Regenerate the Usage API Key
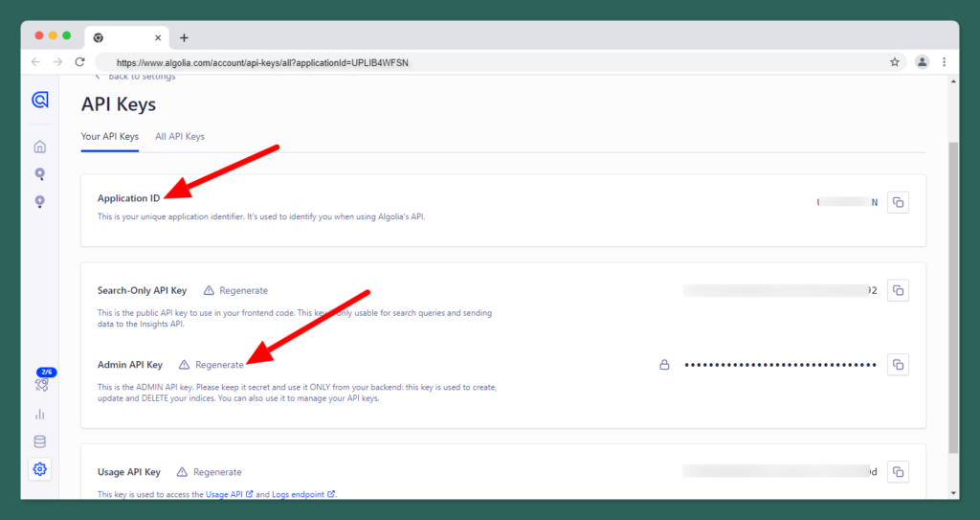Viewport: 980px width, 520px height. (217, 472)
